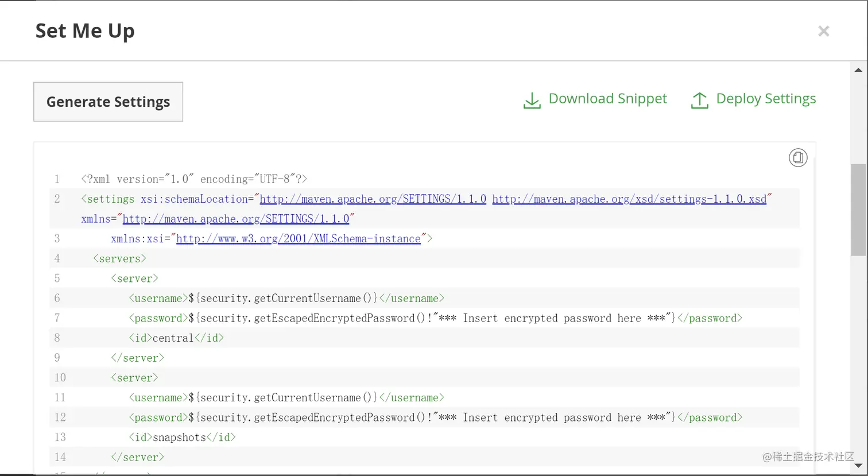Viewport: 868px width, 476px height.
Task: Click the encrypted password placeholder on line 7
Action: (x=551, y=318)
